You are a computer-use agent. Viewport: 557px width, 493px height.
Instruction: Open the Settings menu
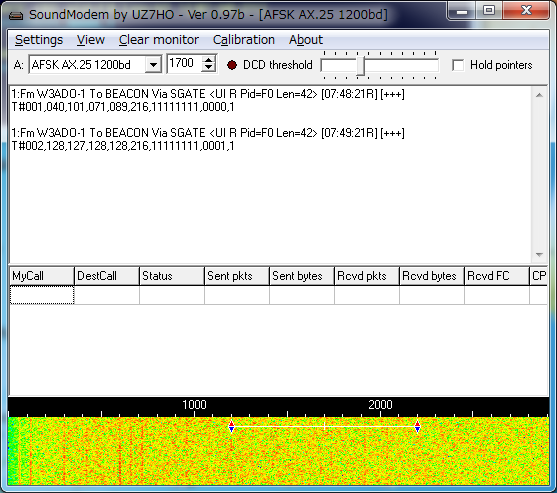point(39,40)
